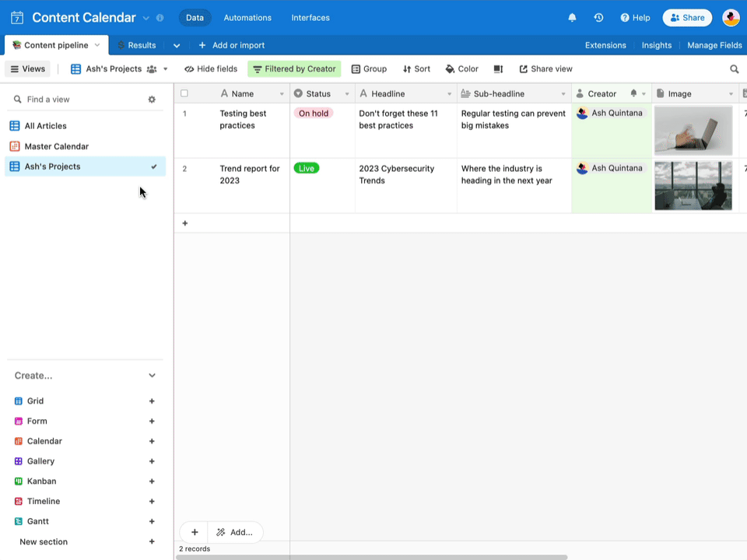Click the Views hamburger icon
This screenshot has height=560, width=747.
[16, 68]
